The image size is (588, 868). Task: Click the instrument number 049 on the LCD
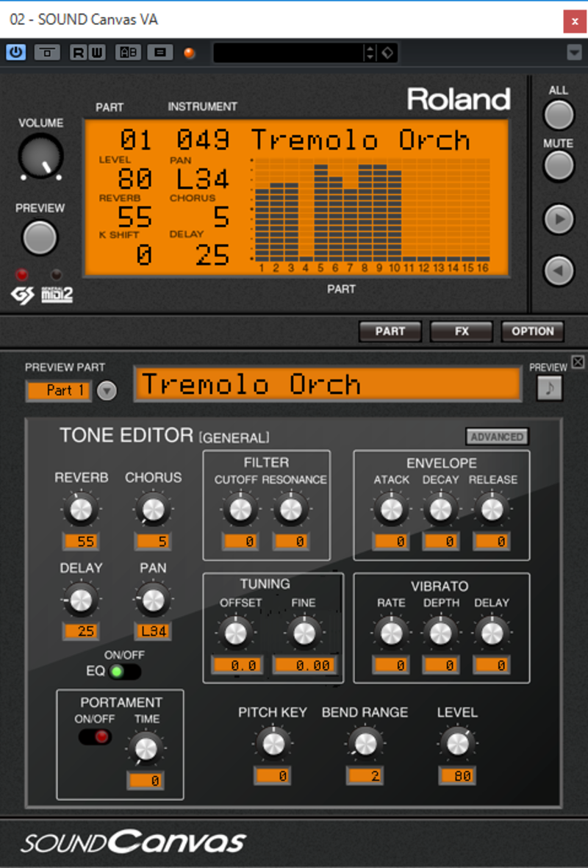coord(203,140)
